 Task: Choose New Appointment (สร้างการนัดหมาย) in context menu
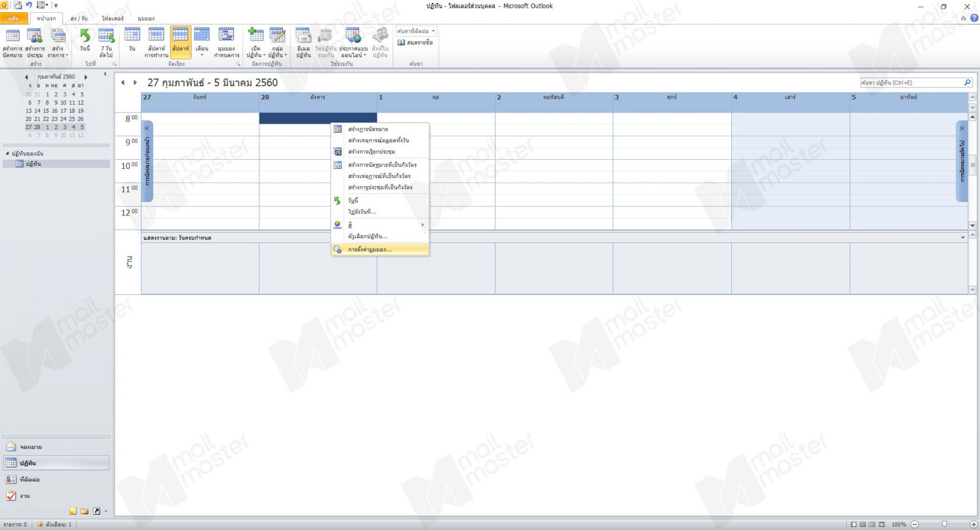pos(380,129)
